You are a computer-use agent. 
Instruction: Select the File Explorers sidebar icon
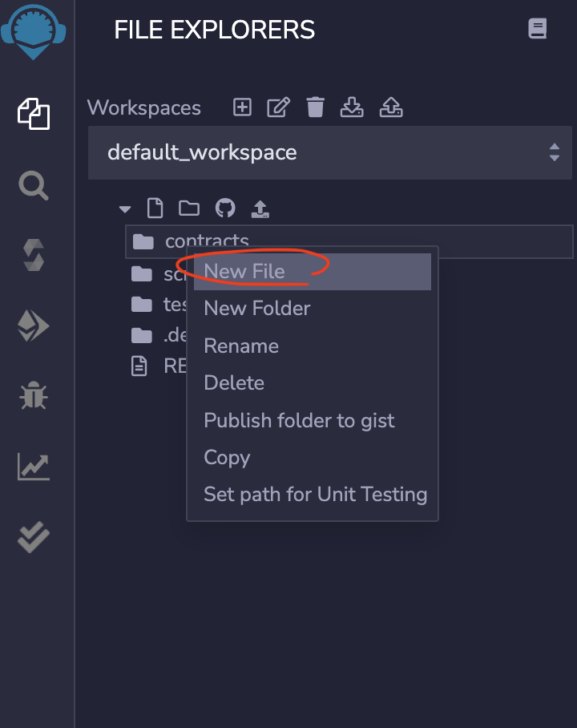click(34, 114)
